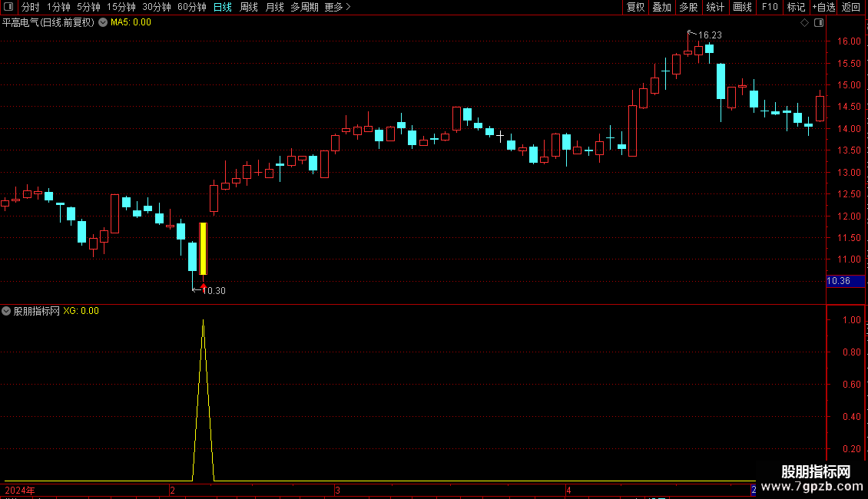
Task: Select the 1分钟 period
Action: click(x=58, y=7)
